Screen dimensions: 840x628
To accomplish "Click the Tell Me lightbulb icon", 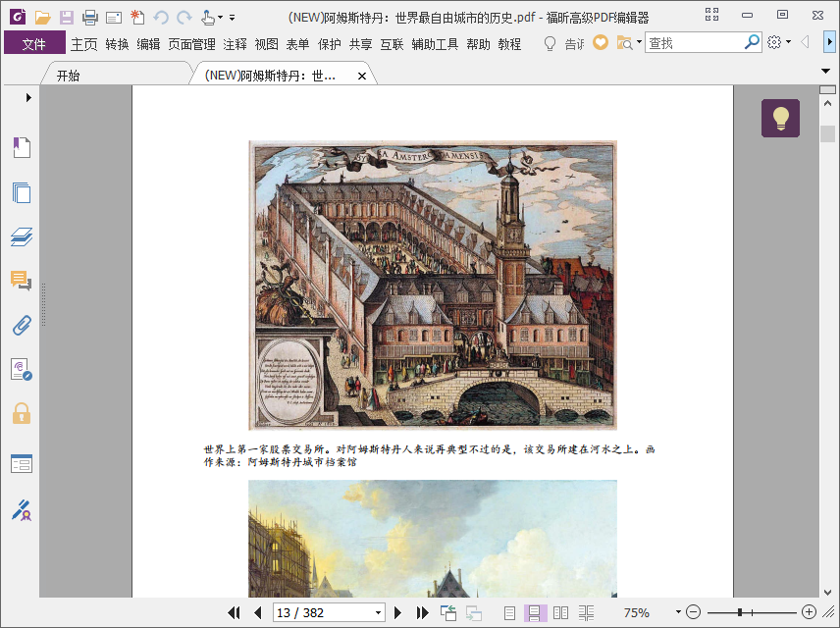I will [x=550, y=43].
